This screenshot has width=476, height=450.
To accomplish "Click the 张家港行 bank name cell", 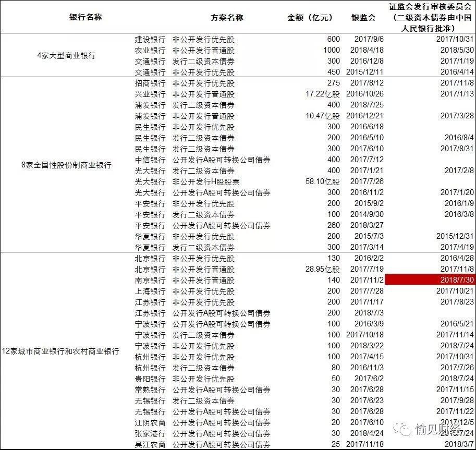I will (x=150, y=433).
